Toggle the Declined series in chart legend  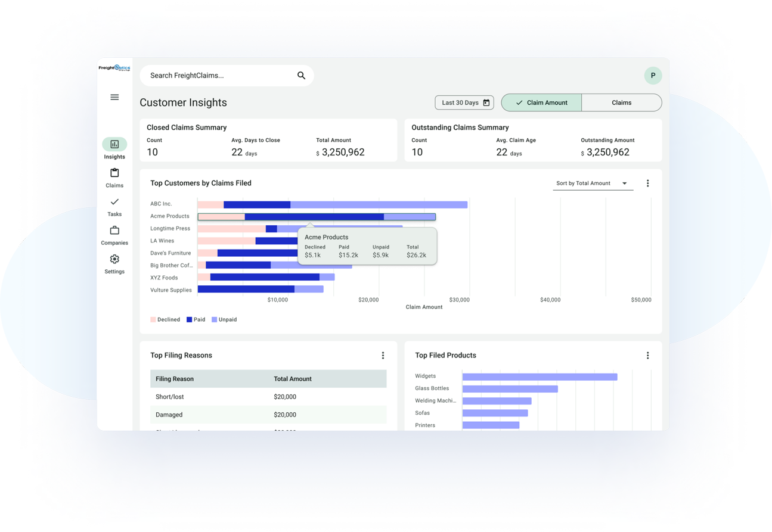tap(165, 320)
